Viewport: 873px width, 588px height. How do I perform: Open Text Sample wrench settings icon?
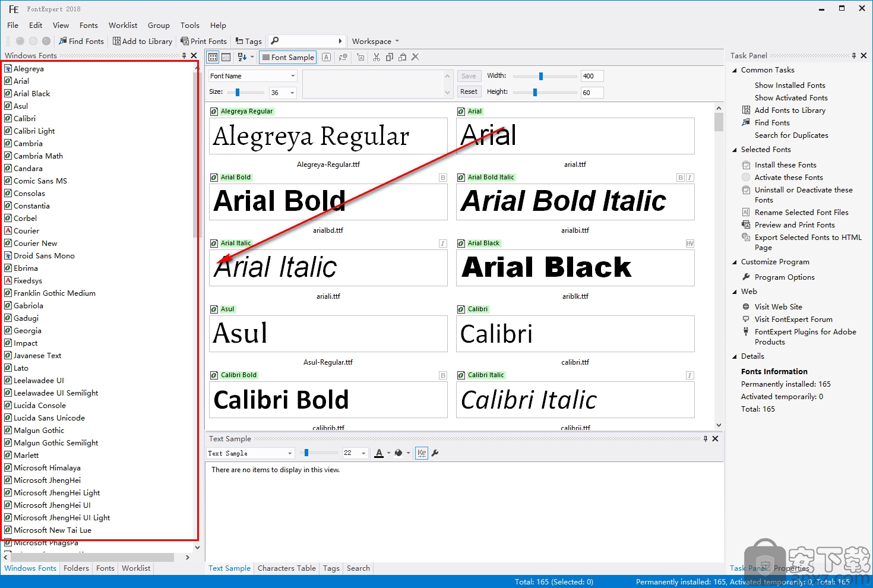435,453
